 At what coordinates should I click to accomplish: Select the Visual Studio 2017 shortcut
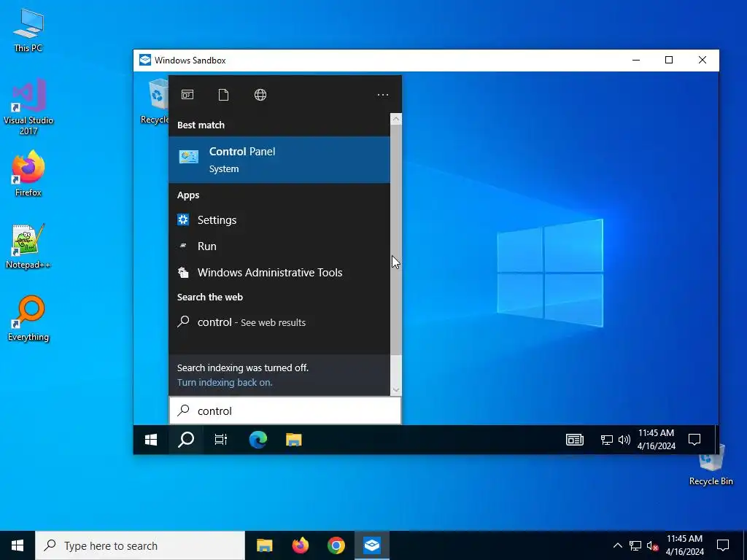[28, 106]
